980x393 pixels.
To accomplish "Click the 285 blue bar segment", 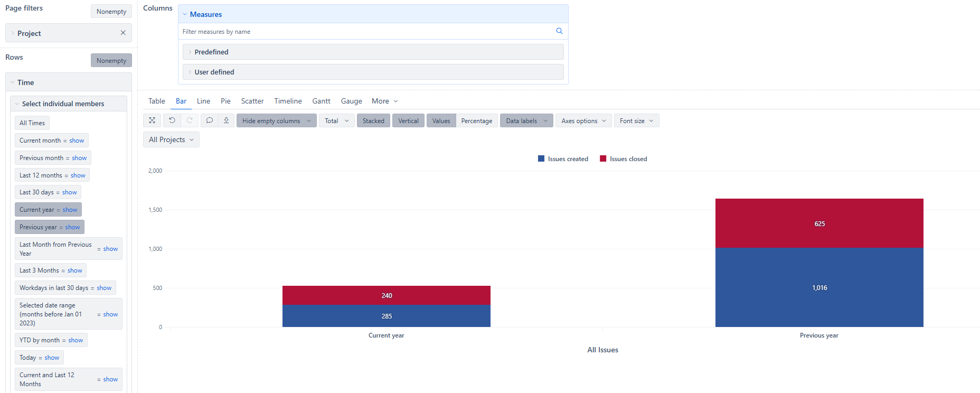I will tap(387, 316).
